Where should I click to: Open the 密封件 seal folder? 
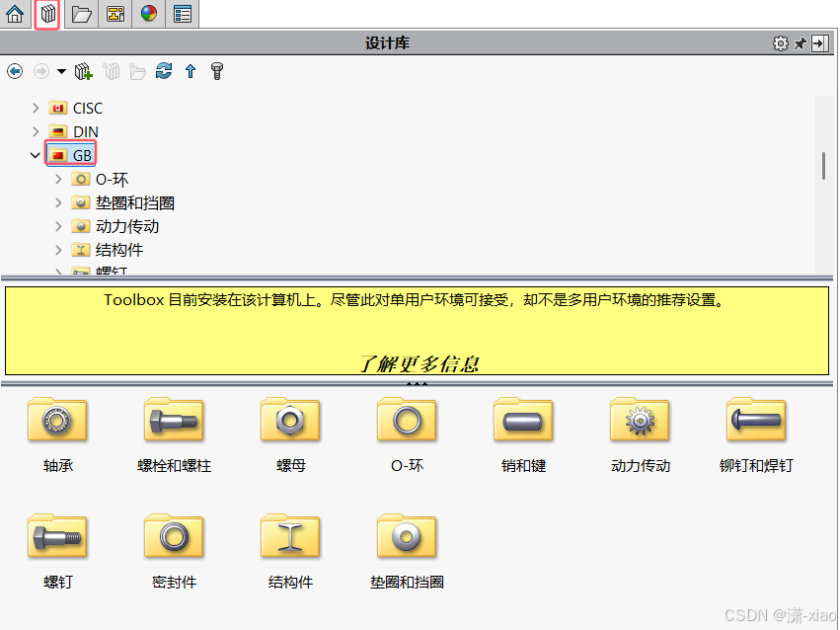click(174, 552)
